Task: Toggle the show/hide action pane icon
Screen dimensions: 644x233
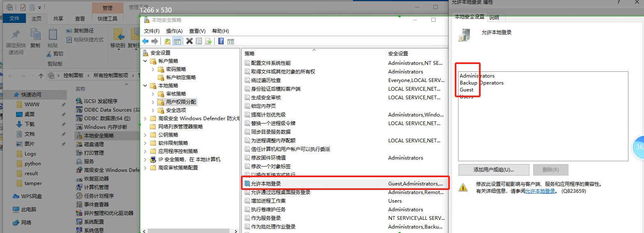Action: tap(231, 41)
